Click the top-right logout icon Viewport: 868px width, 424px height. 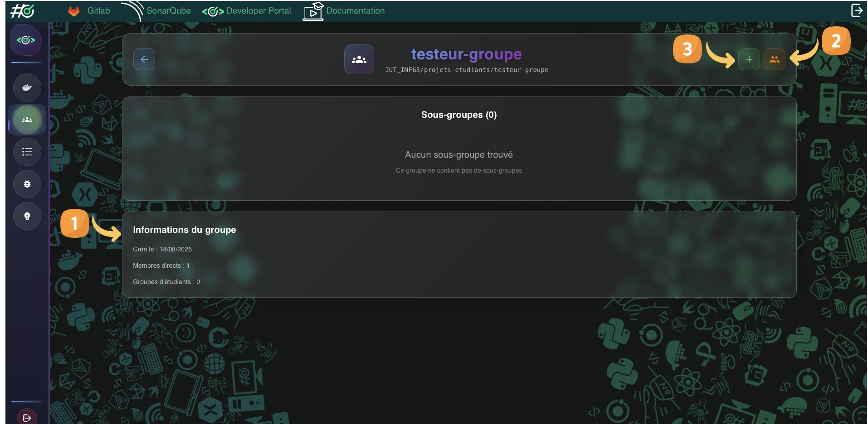pyautogui.click(x=857, y=10)
